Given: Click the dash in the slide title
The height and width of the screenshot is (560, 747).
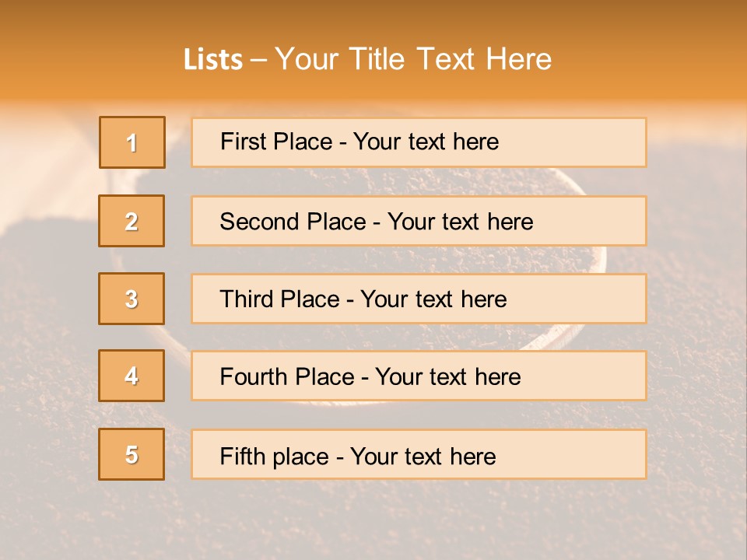Looking at the screenshot, I should click(x=259, y=60).
